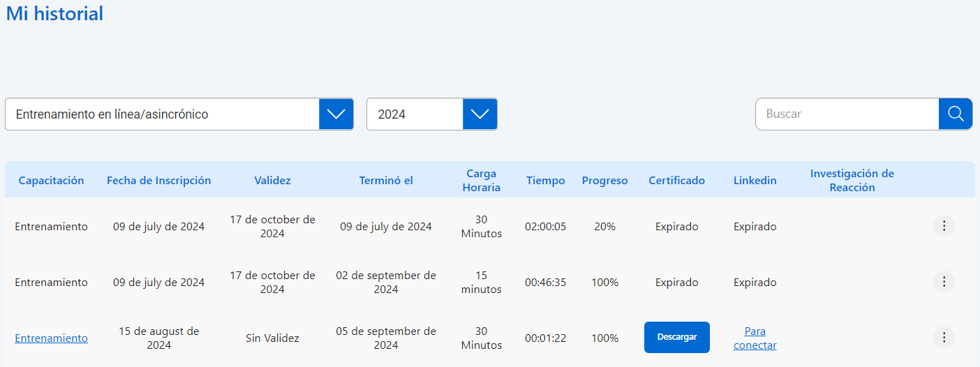Sort by the Capacitación column header
The width and height of the screenshot is (980, 367).
51,180
